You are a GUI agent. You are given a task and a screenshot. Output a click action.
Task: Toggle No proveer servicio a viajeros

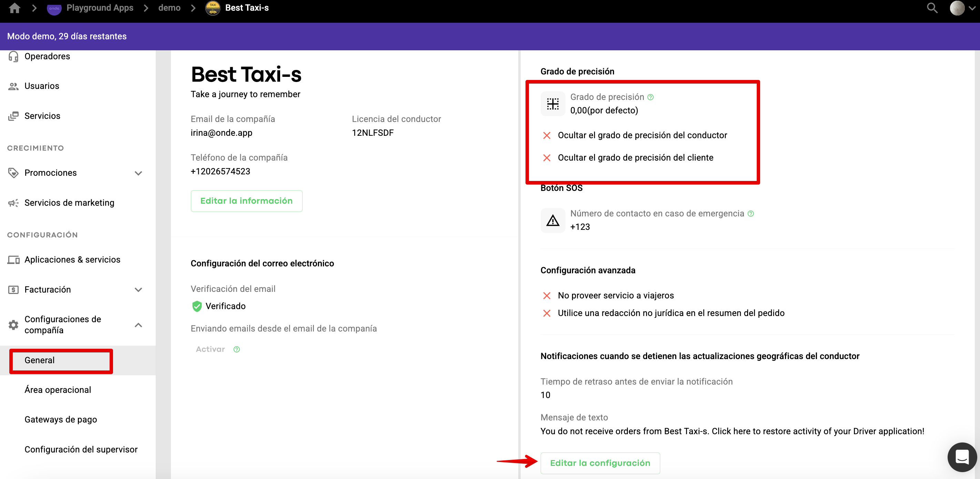(x=547, y=296)
